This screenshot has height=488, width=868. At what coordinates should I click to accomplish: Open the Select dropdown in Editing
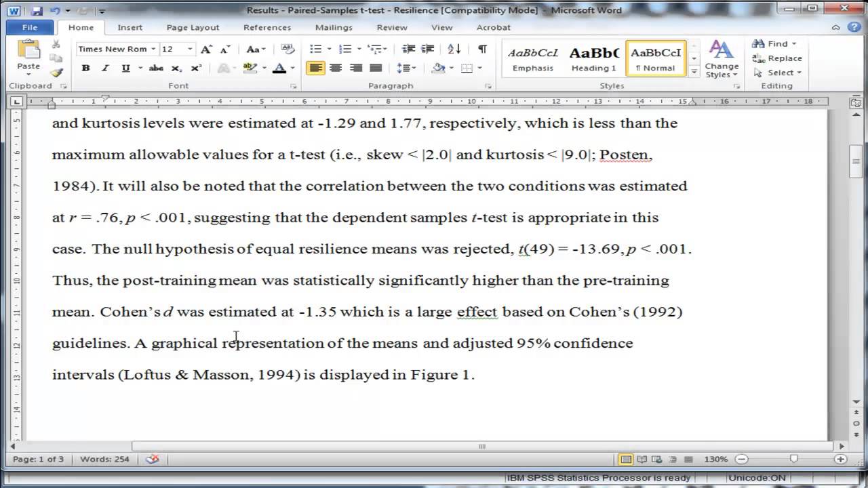(778, 73)
